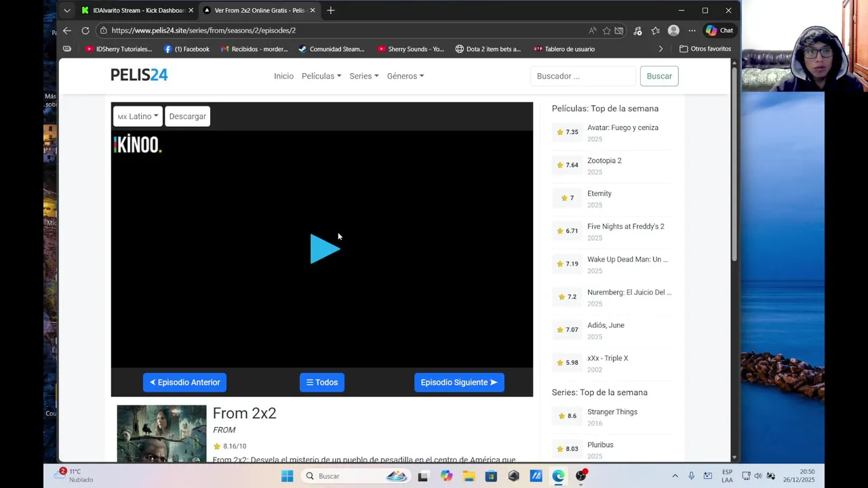Open the Windows Start menu
Image resolution: width=868 pixels, height=488 pixels.
coord(287,476)
